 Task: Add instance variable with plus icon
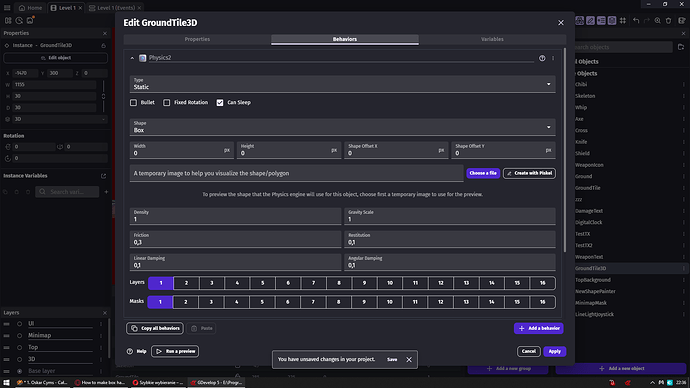point(106,192)
